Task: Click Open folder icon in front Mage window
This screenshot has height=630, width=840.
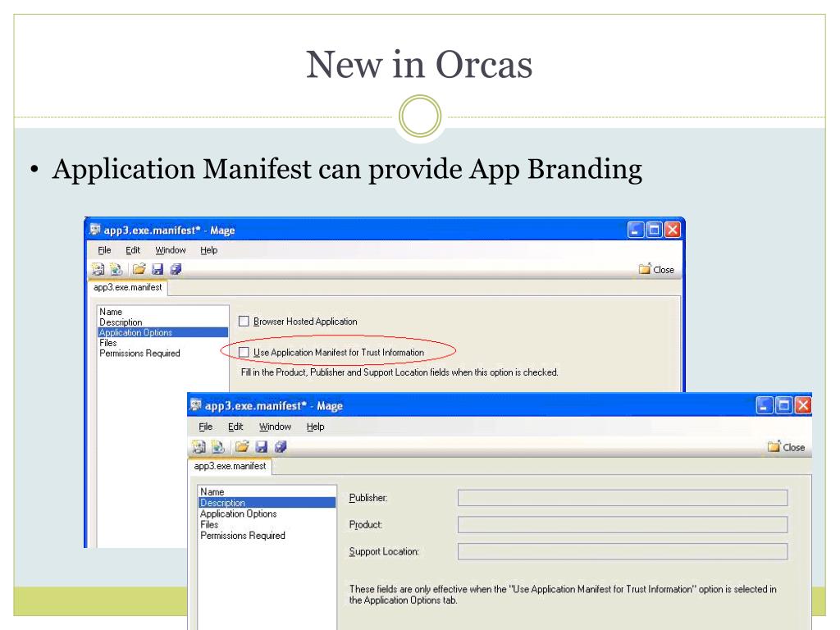Action: tap(242, 446)
